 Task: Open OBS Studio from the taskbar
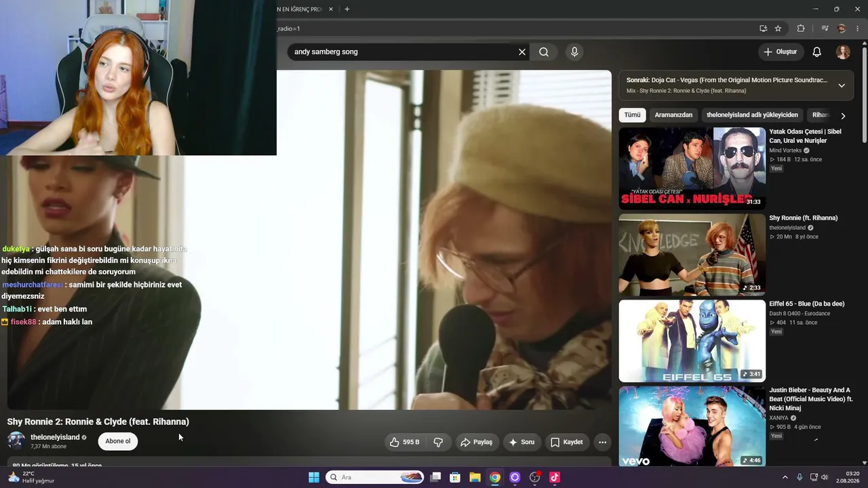pyautogui.click(x=534, y=477)
